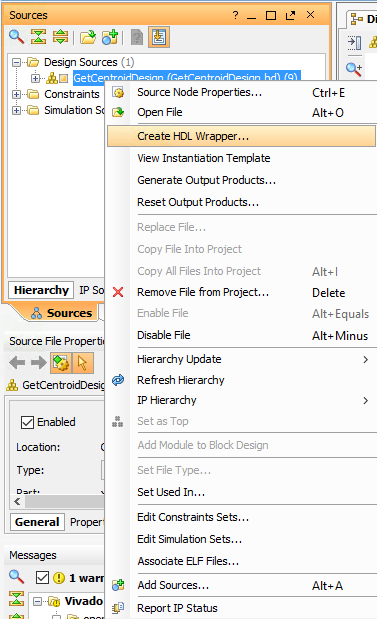
Task: Expand the Simulation Sources folder node
Action: [x=16, y=110]
